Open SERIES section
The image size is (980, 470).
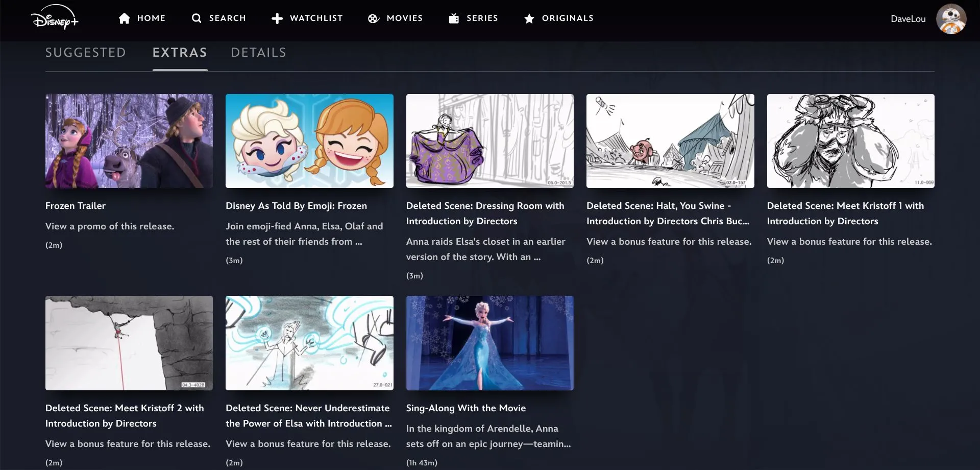[482, 18]
